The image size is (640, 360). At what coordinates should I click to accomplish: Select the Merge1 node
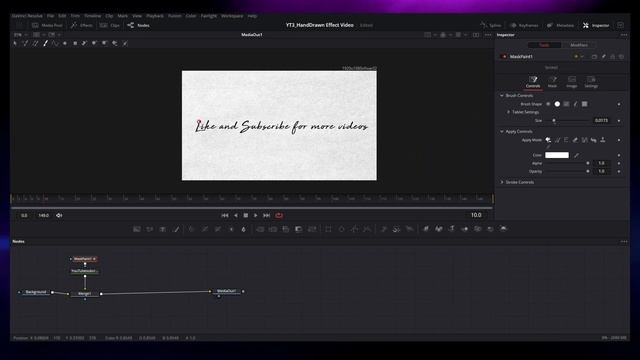[x=84, y=294]
